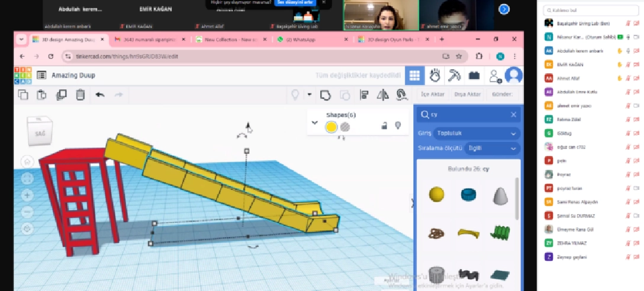Click the light bulb show-all icon
This screenshot has height=291, width=644.
click(295, 95)
